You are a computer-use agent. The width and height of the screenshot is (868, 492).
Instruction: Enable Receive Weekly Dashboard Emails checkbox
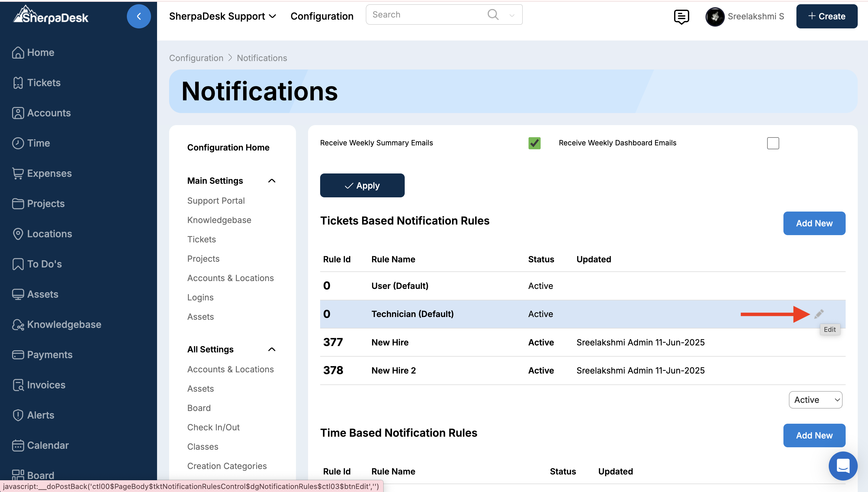point(773,143)
